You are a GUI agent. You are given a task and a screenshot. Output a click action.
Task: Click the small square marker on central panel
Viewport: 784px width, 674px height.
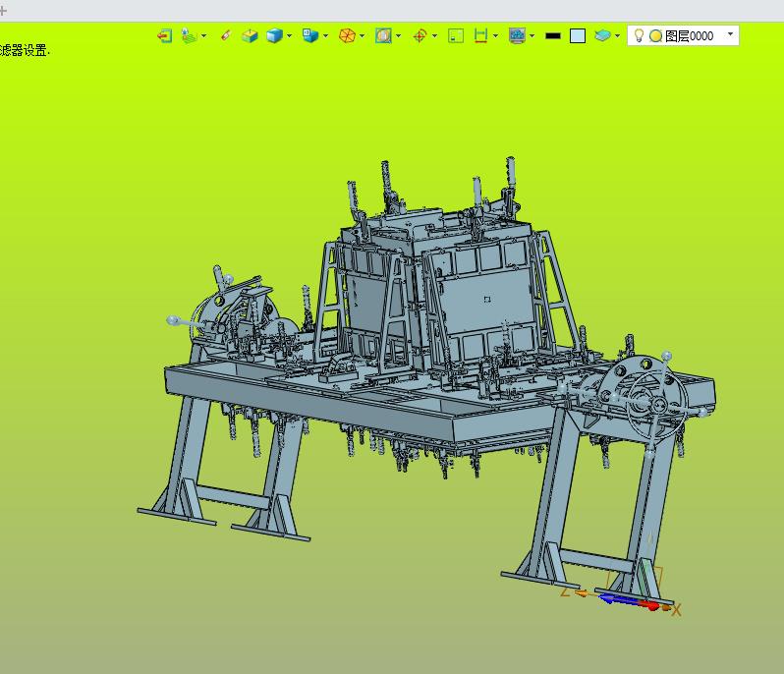pyautogui.click(x=487, y=299)
